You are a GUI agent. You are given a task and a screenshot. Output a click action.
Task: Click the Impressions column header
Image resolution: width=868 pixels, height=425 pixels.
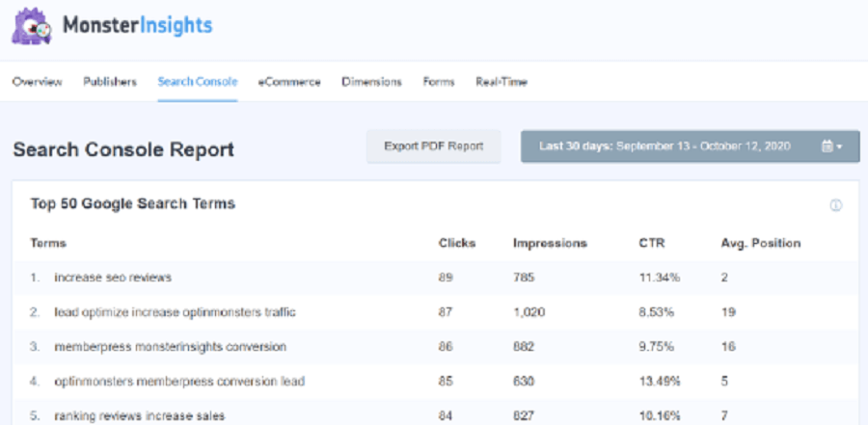click(x=551, y=243)
